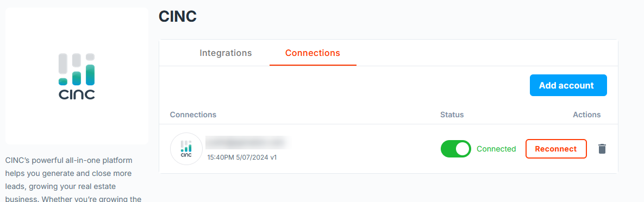The image size is (644, 202).
Task: Click empty space in the connection row
Action: pyautogui.click(x=361, y=149)
